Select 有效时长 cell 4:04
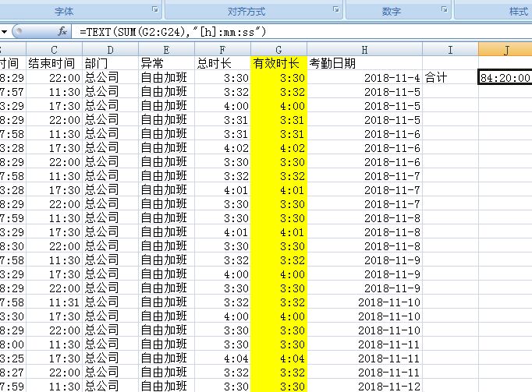Image resolution: width=532 pixels, height=392 pixels. tap(278, 358)
